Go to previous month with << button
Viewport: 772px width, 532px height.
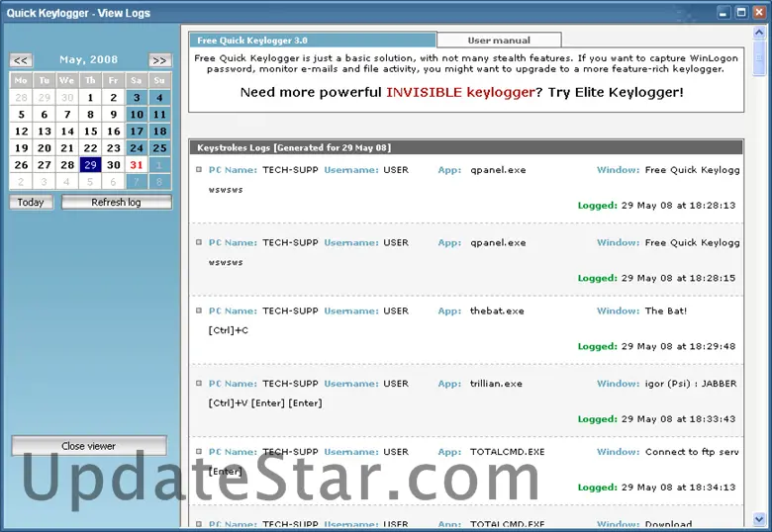(21, 60)
